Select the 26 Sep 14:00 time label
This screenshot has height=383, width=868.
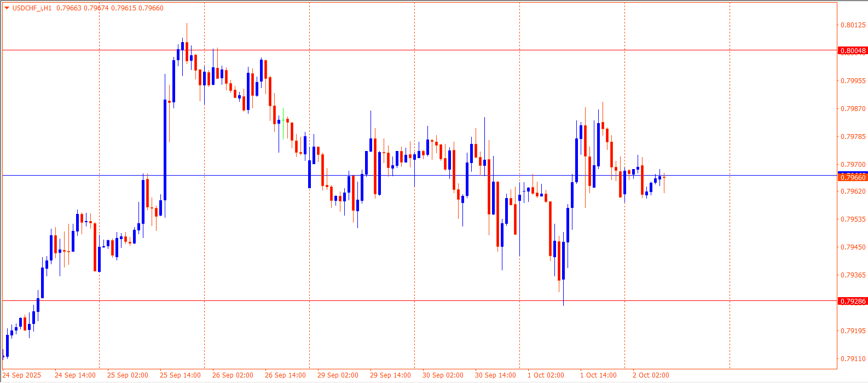pyautogui.click(x=285, y=375)
